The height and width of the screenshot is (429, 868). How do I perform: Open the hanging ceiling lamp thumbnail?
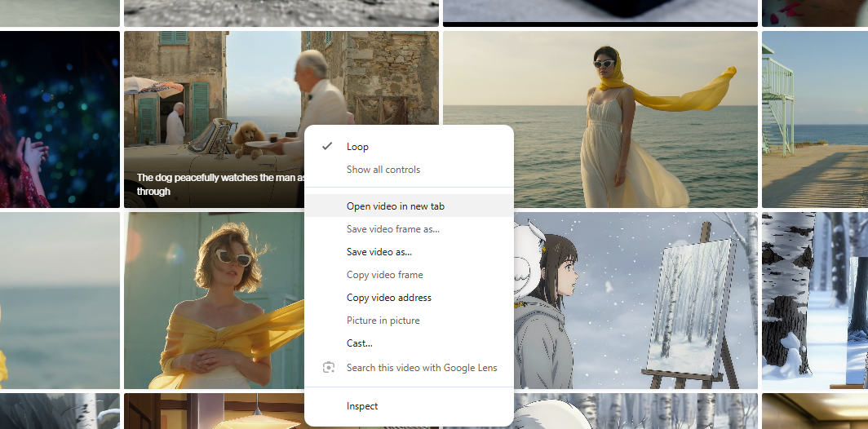point(214,411)
